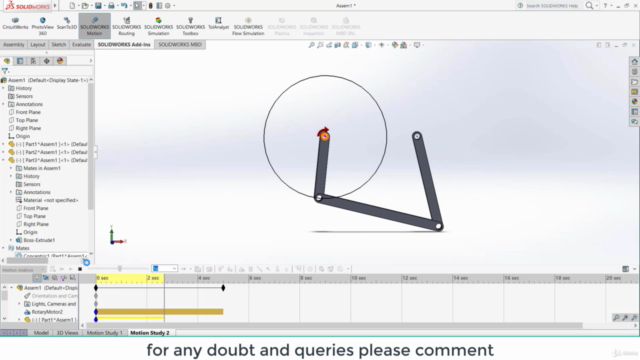This screenshot has width=640, height=360.
Task: Launch PhotoView 360 add-in
Action: [42, 26]
